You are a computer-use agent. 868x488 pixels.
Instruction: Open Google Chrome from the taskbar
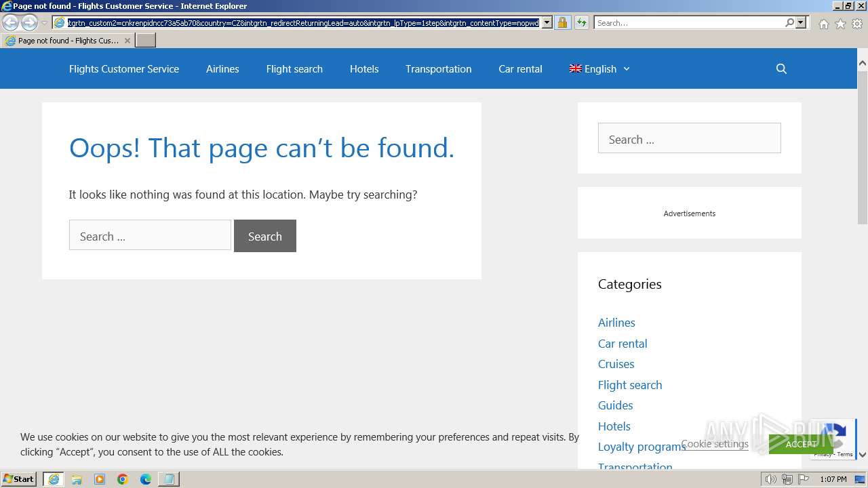[123, 479]
